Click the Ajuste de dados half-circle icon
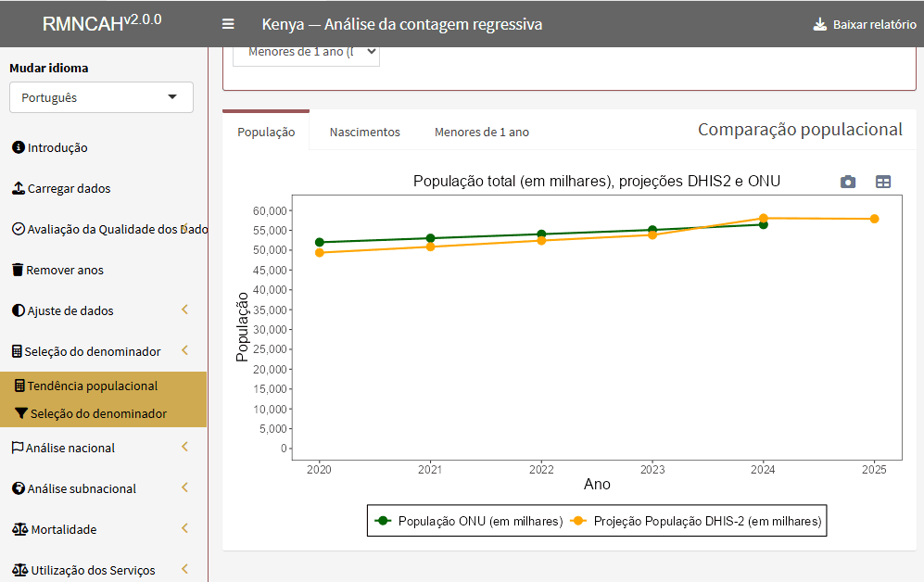This screenshot has width=924, height=582. coord(19,310)
